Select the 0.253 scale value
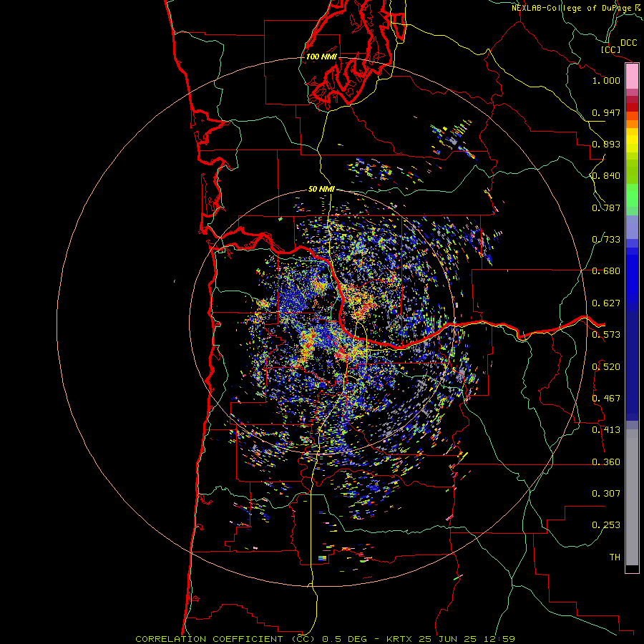Screen dimensions: 644x644 coord(606,525)
